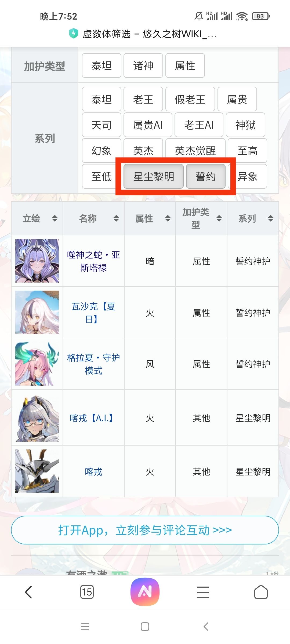Image resolution: width=290 pixels, height=644 pixels.
Task: Toggle off the 星尘黎明 series filter
Action: [154, 176]
